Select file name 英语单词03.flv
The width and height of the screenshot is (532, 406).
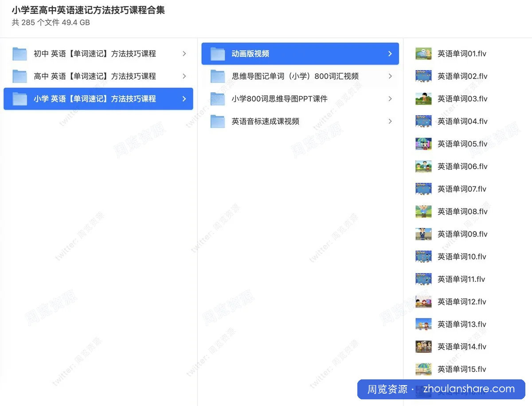[462, 99]
